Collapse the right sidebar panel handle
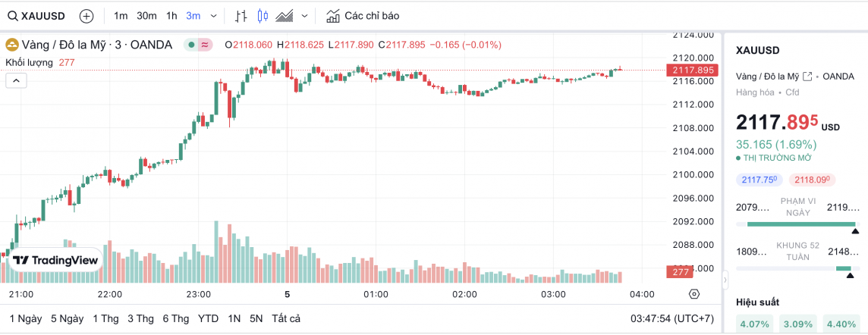Image resolution: width=868 pixels, height=335 pixels. point(725,280)
